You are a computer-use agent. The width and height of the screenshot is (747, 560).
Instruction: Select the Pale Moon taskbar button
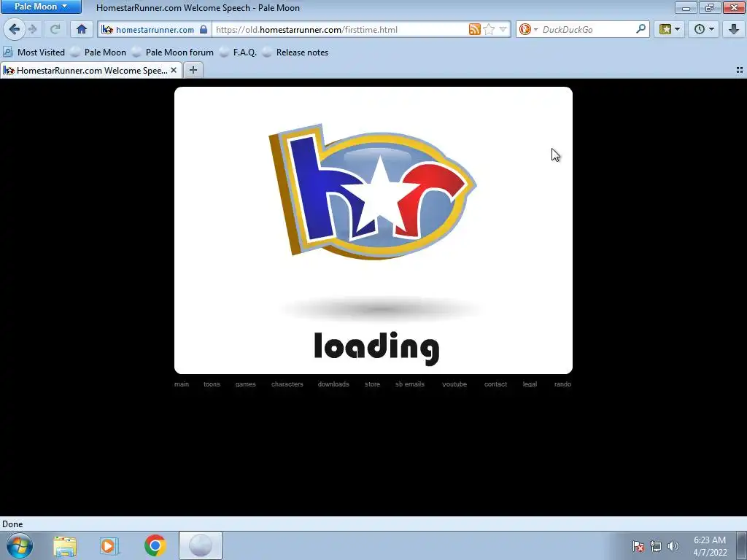click(201, 545)
